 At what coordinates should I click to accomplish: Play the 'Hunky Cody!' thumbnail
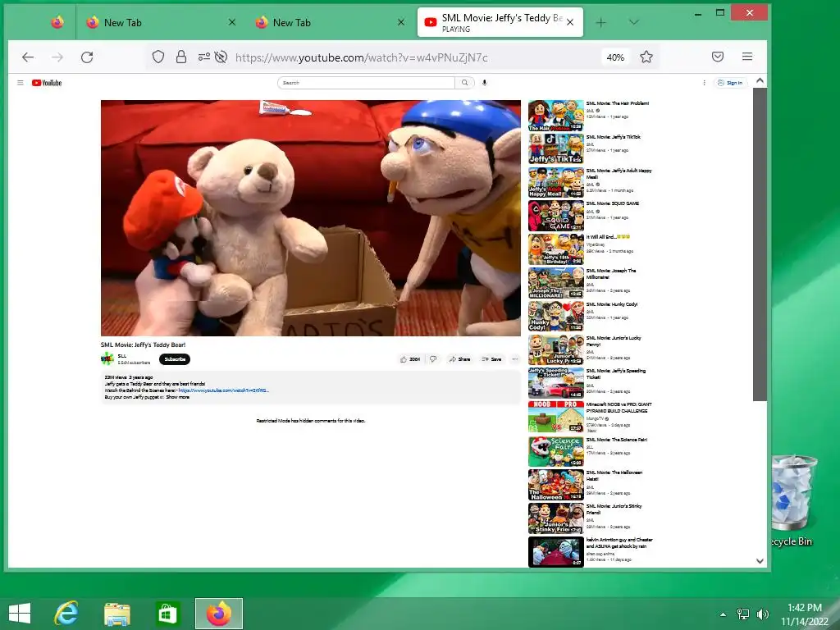(555, 316)
